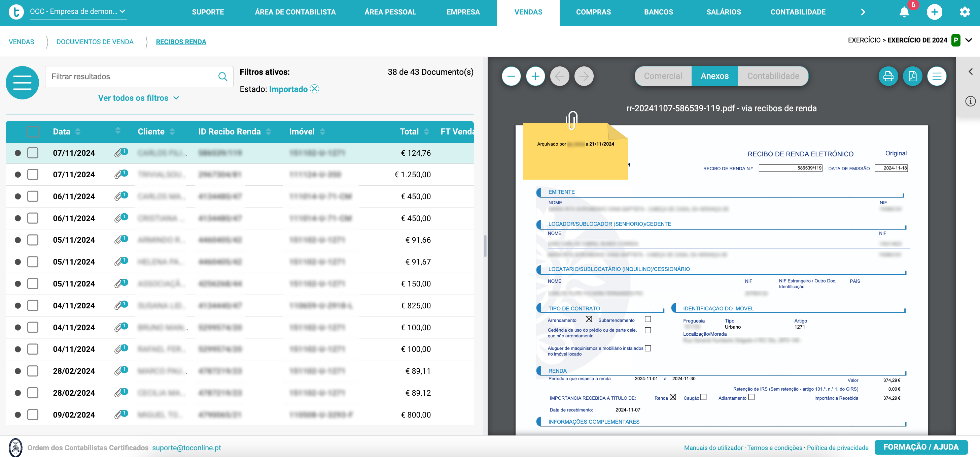980x457 pixels.
Task: Click the info icon on right sidebar
Action: (x=970, y=101)
